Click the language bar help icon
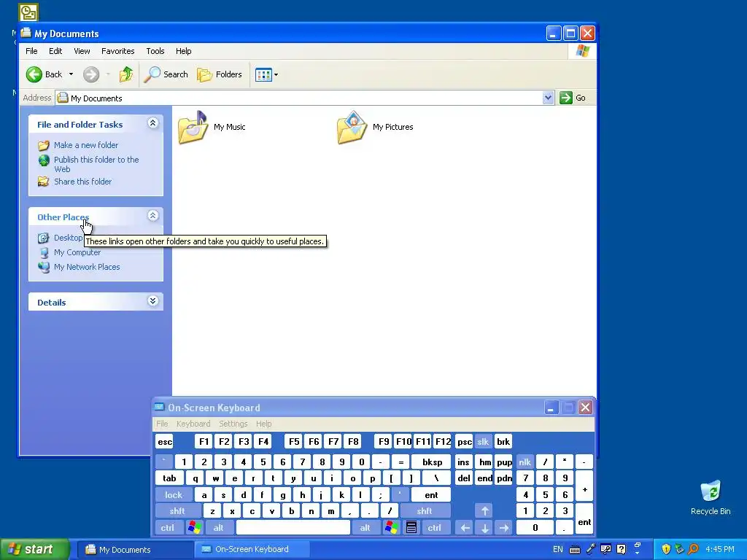The image size is (747, 560). (622, 550)
